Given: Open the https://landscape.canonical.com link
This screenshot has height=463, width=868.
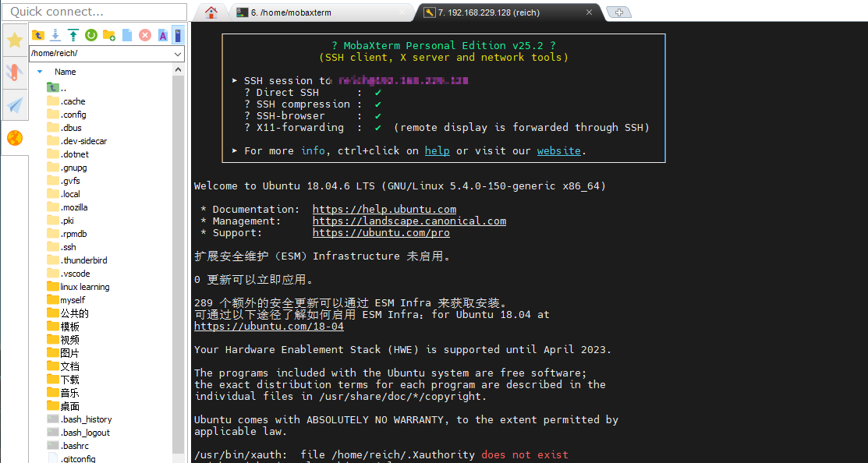Looking at the screenshot, I should tap(409, 221).
